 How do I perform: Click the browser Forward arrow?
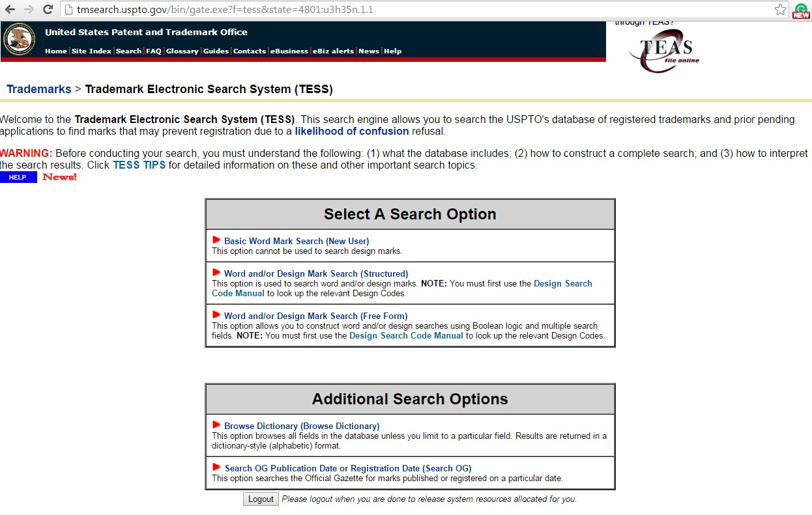point(29,10)
